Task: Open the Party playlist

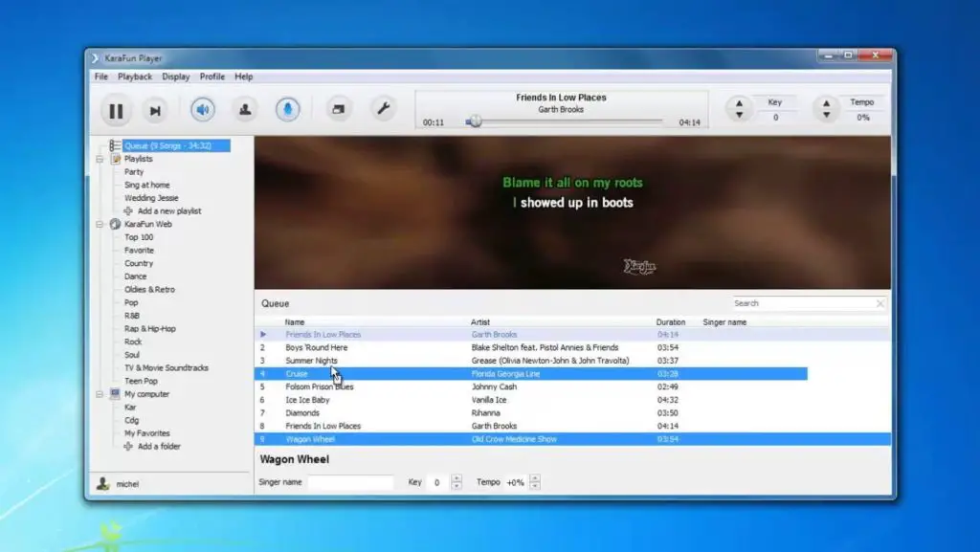Action: (x=134, y=171)
